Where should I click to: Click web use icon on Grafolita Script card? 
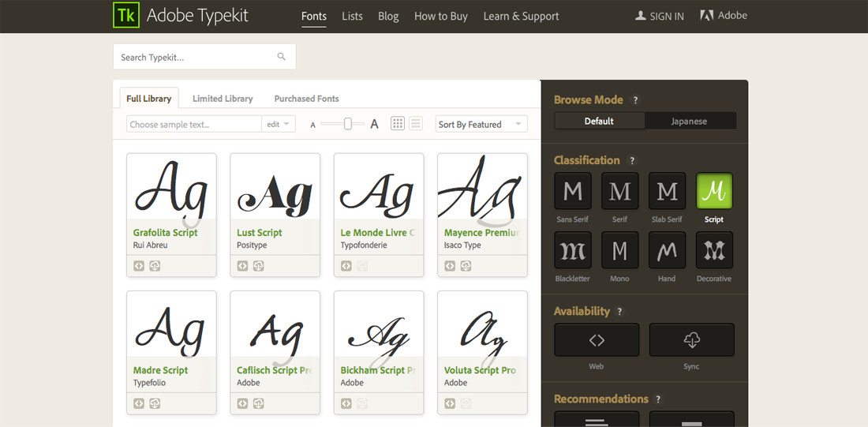(x=139, y=266)
